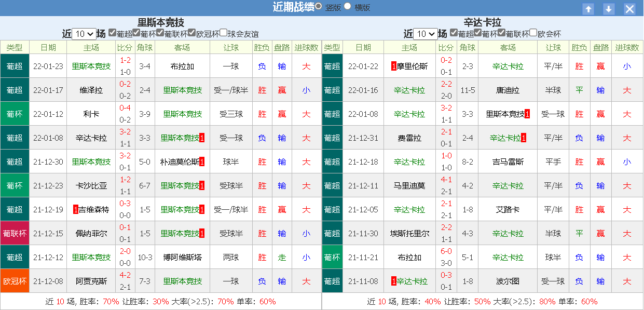This screenshot has height=310, width=644.
Task: Click corner count 10-3
Action: 145,258
